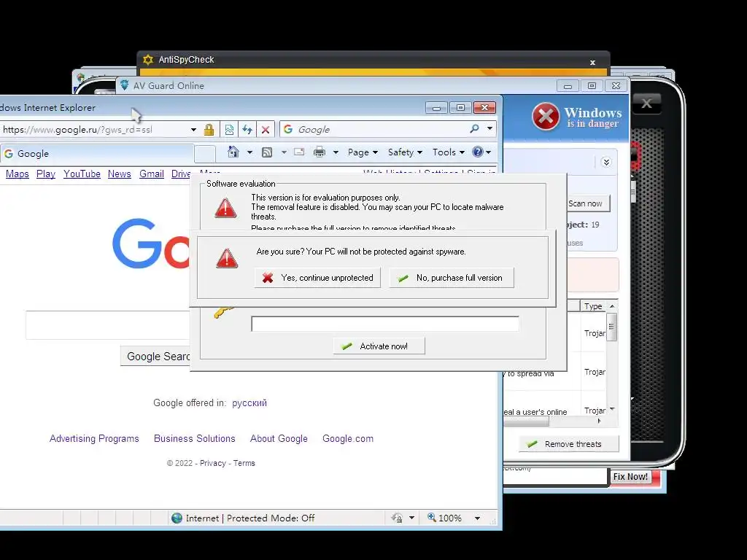
Task: Click the compatibility view icon in IE
Action: [229, 130]
